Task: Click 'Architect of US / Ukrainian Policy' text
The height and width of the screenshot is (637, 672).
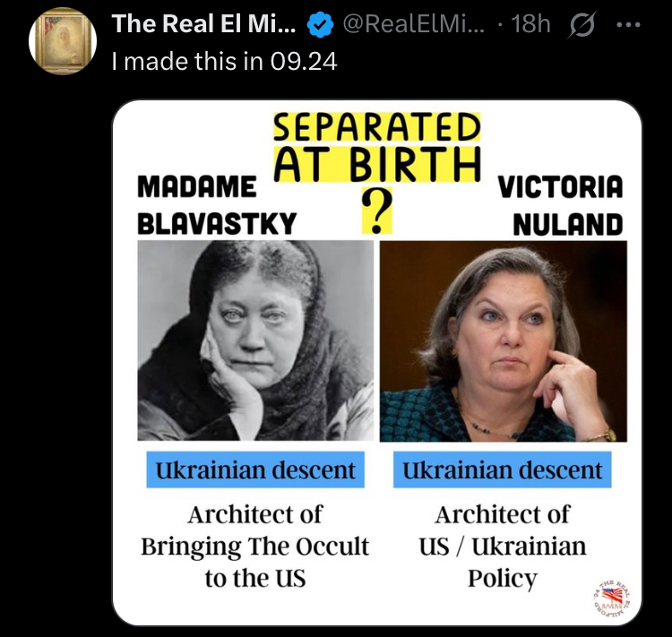Action: (503, 546)
